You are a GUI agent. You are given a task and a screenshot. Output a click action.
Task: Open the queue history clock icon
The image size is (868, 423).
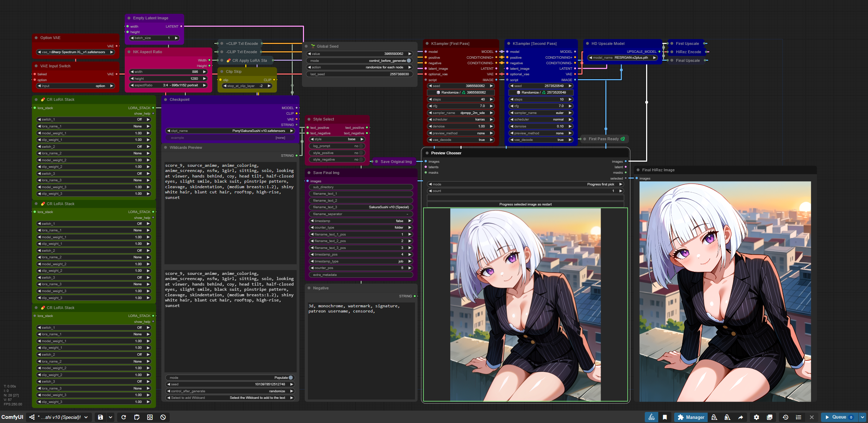785,417
